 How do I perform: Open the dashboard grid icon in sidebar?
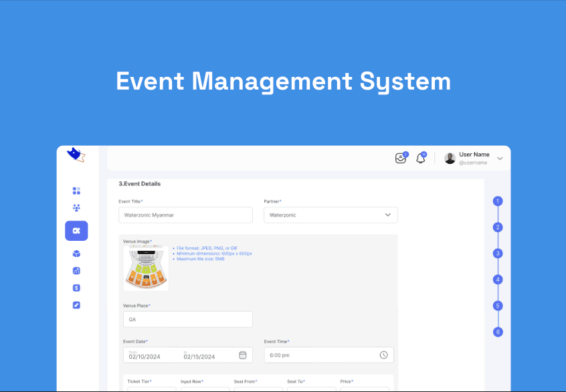(x=76, y=191)
